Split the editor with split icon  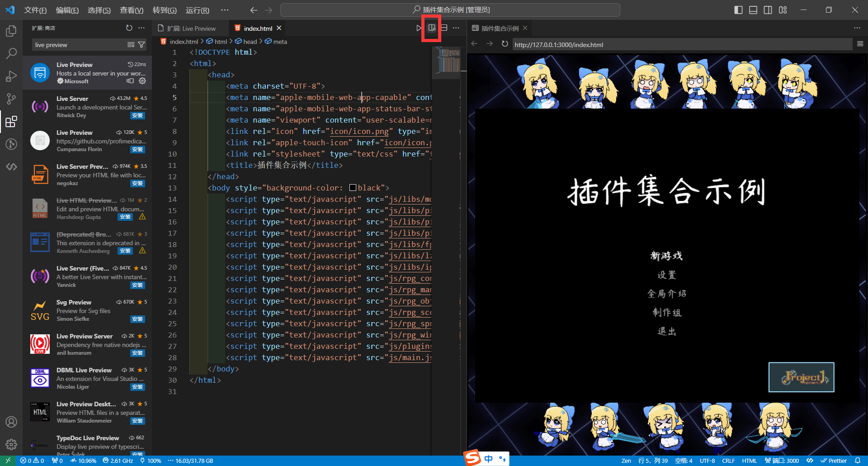pos(444,28)
